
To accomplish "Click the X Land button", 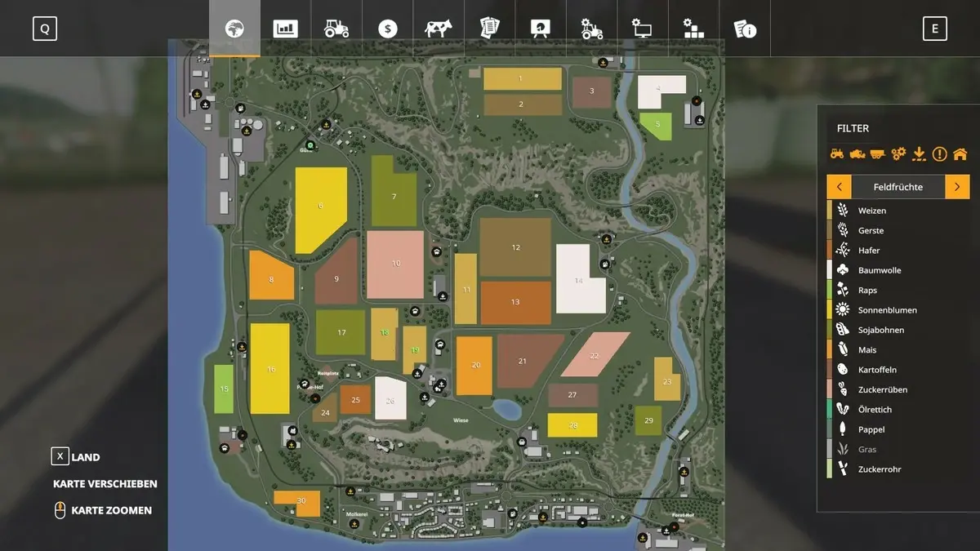I will coord(76,457).
